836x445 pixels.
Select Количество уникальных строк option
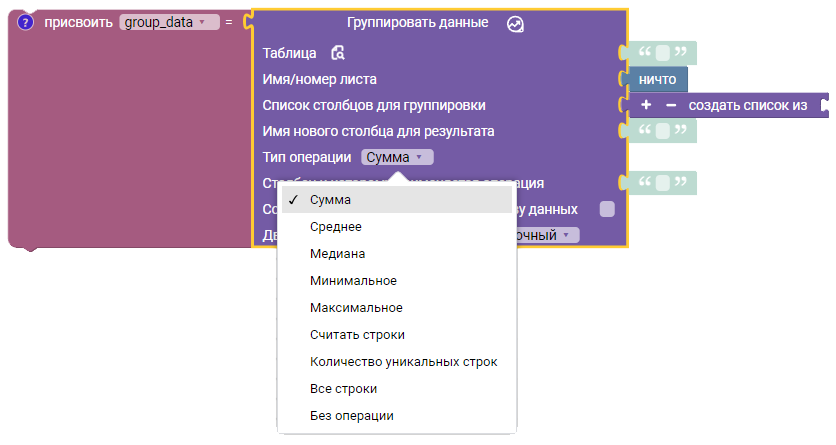[397, 362]
